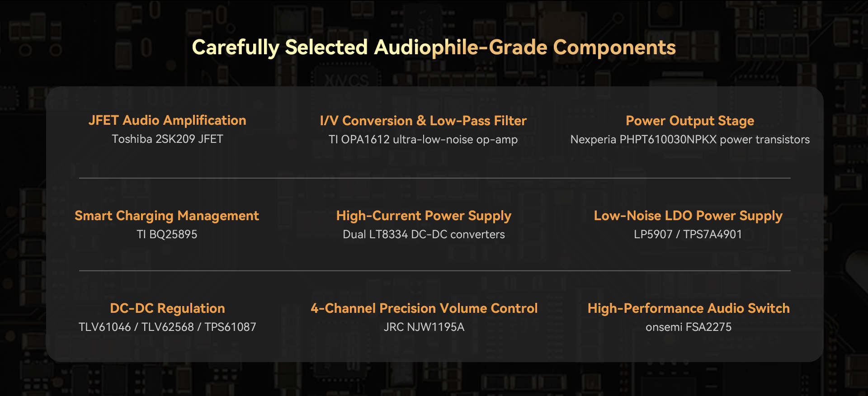Select the Smart Charging Management heading
Viewport: 868px width, 396px height.
pyautogui.click(x=167, y=216)
